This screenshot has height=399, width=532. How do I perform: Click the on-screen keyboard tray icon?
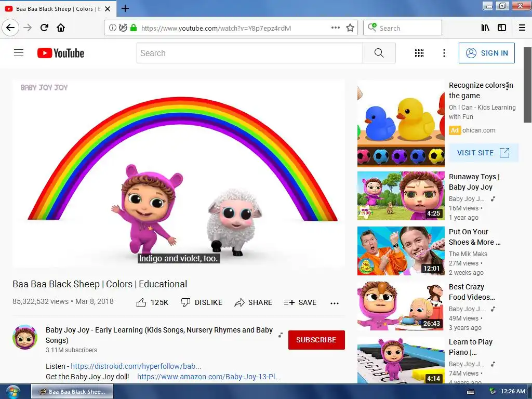click(x=471, y=392)
